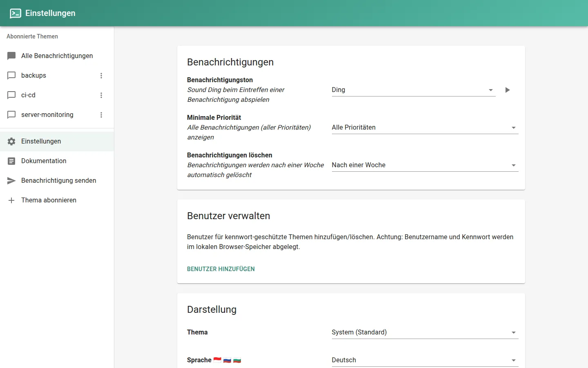Click the Benutzer verwalten heading
588x368 pixels.
click(229, 216)
